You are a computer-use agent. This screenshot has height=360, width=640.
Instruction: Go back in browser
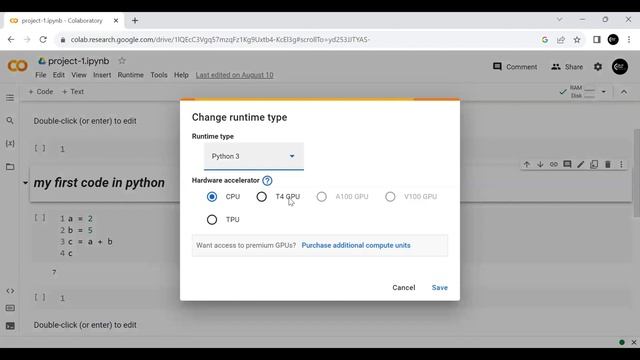click(11, 40)
